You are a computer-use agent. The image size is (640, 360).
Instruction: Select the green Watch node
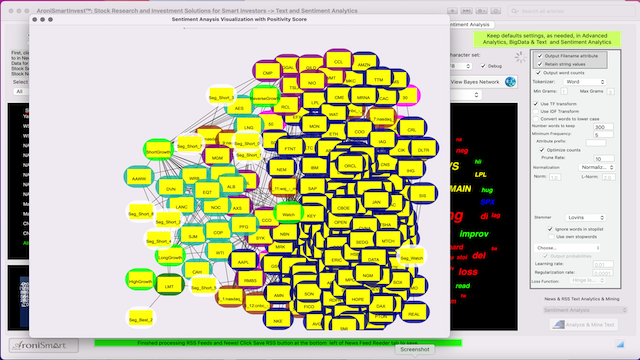click(x=288, y=213)
